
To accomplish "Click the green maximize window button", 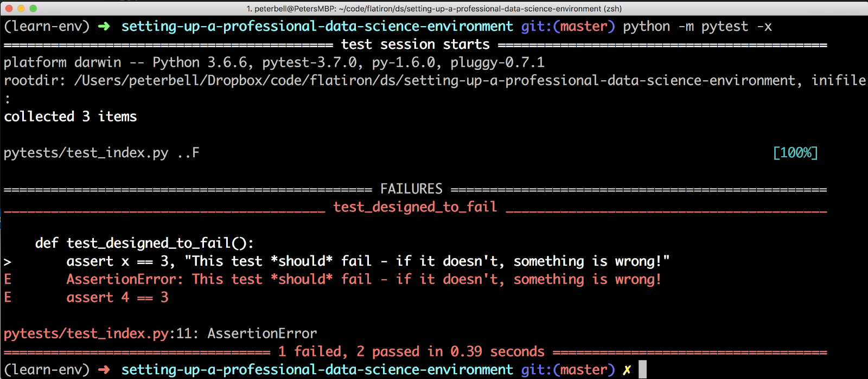I will point(33,8).
